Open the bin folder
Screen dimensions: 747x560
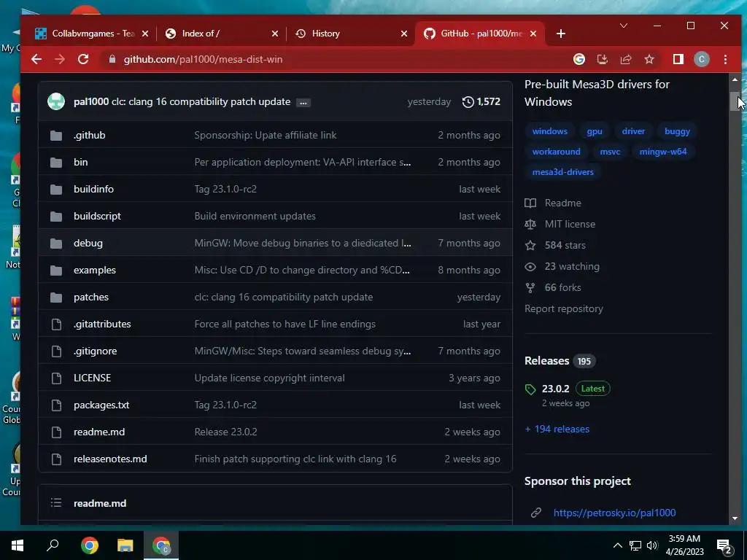[x=80, y=162]
